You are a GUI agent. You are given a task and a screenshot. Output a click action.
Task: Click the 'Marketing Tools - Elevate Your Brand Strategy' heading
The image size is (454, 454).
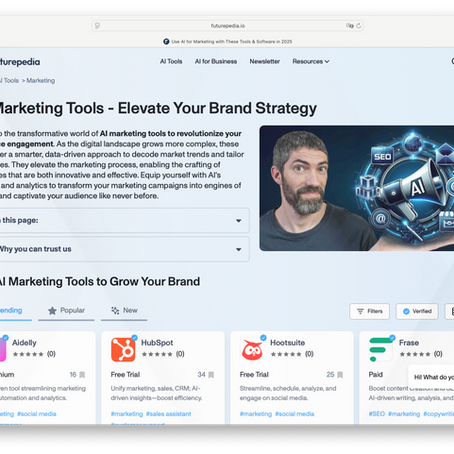158,109
